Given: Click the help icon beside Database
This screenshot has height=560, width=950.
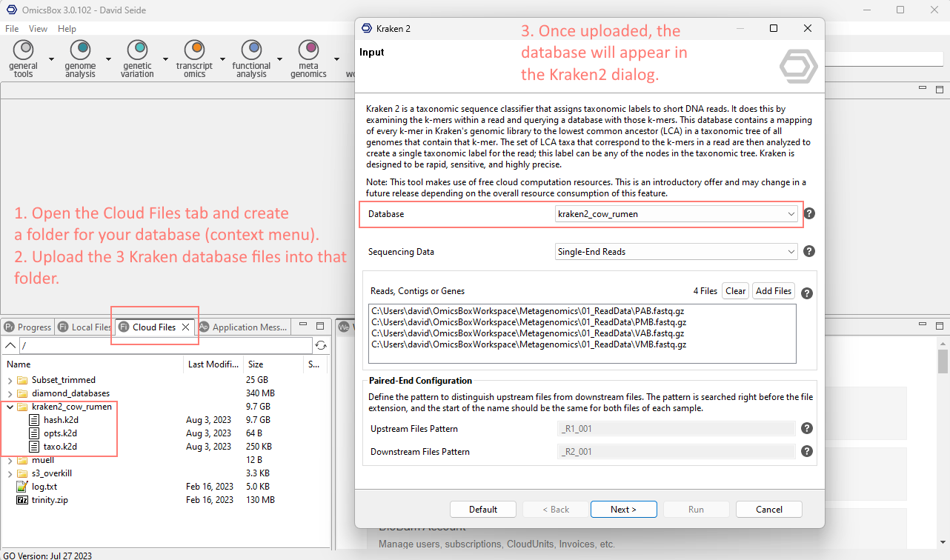Looking at the screenshot, I should tap(809, 213).
